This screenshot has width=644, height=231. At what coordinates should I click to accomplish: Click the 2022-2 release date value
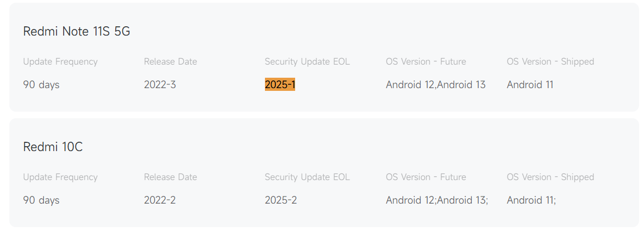(160, 200)
